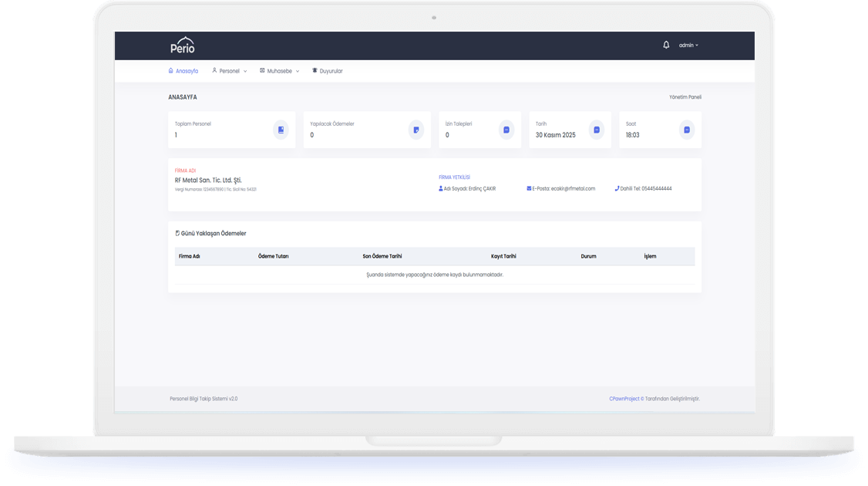
Task: Click the Son Ödeme Tarihi column header
Action: (x=382, y=256)
